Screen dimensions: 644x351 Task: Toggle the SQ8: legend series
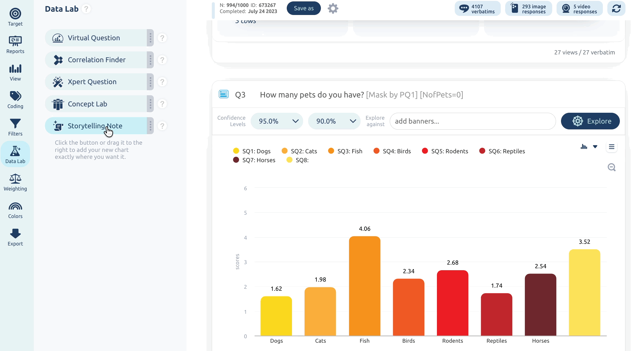298,160
